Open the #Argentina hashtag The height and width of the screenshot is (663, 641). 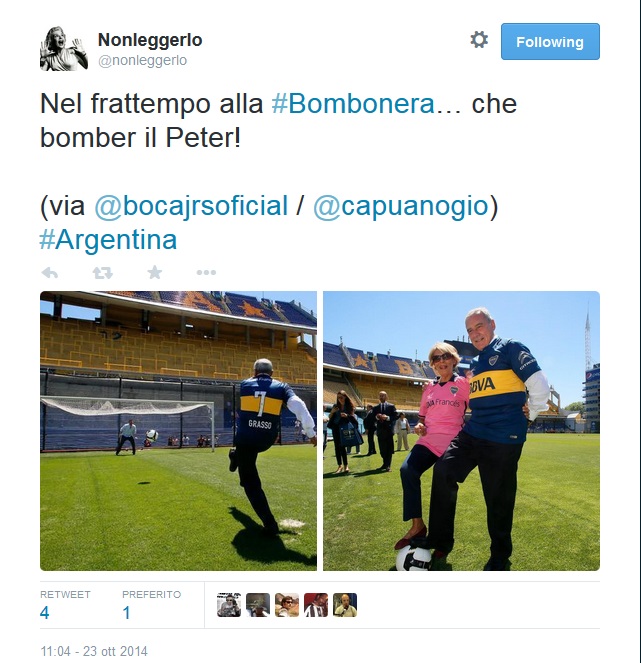[108, 240]
